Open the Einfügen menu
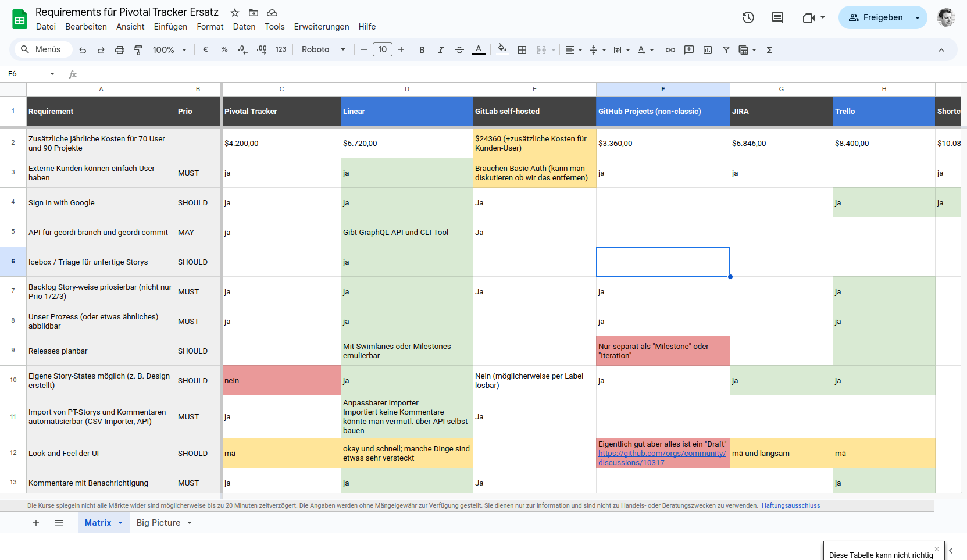The image size is (967, 560). (170, 27)
